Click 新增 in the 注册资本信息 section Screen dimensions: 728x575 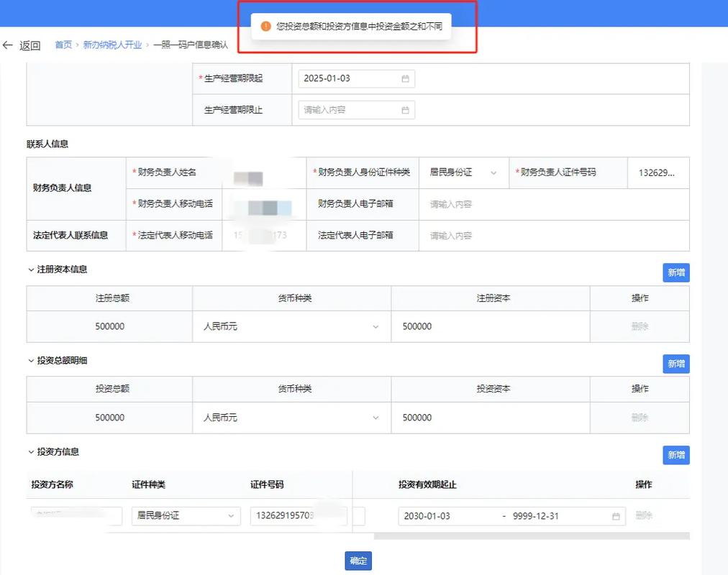click(675, 272)
